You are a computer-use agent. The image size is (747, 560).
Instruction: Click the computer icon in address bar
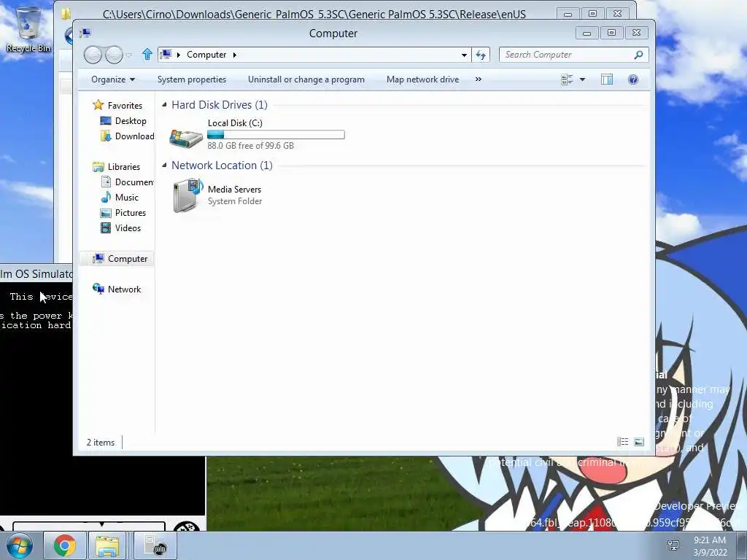(x=166, y=54)
